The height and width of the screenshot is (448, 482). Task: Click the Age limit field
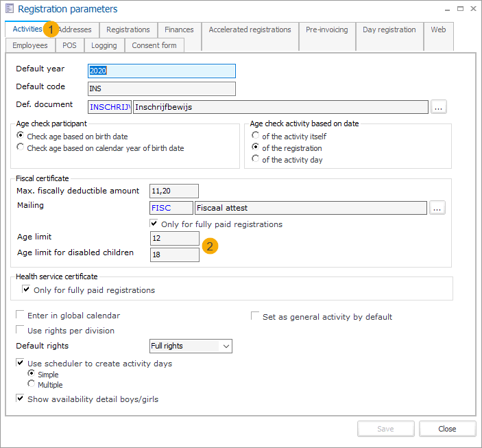[x=174, y=238]
